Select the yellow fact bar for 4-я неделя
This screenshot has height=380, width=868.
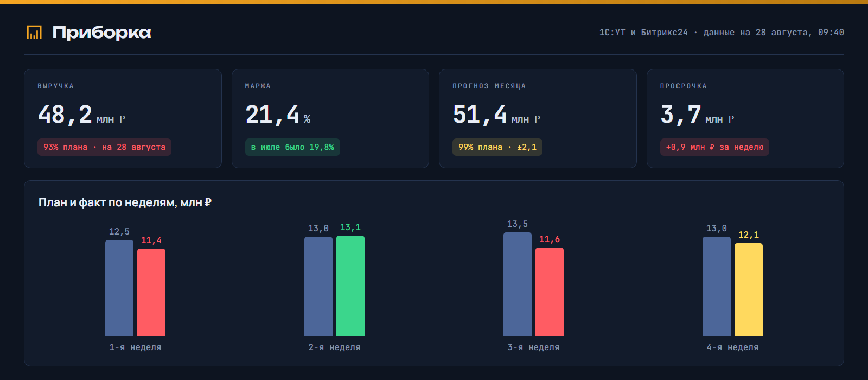pos(749,290)
